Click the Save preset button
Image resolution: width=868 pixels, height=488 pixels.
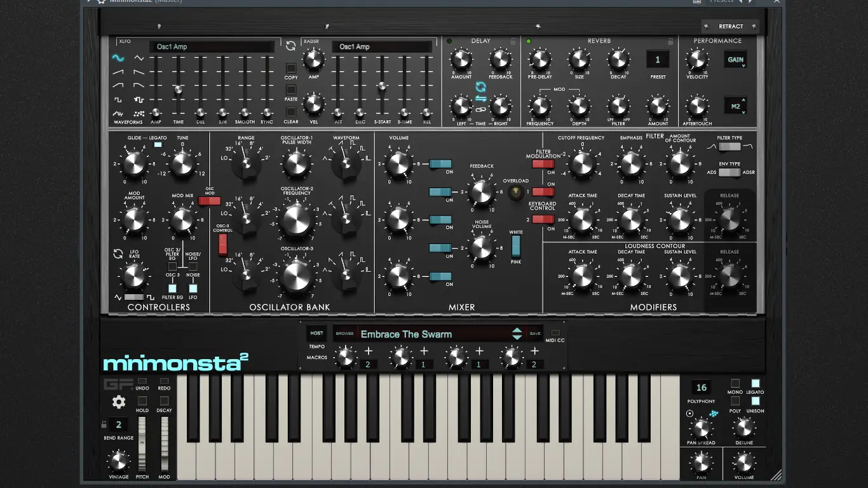click(535, 334)
